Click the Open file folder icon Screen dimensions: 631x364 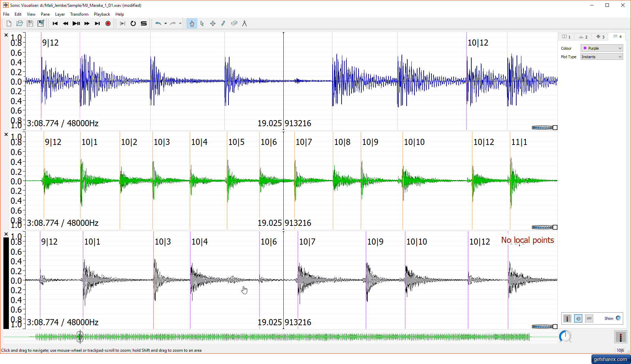pos(19,23)
